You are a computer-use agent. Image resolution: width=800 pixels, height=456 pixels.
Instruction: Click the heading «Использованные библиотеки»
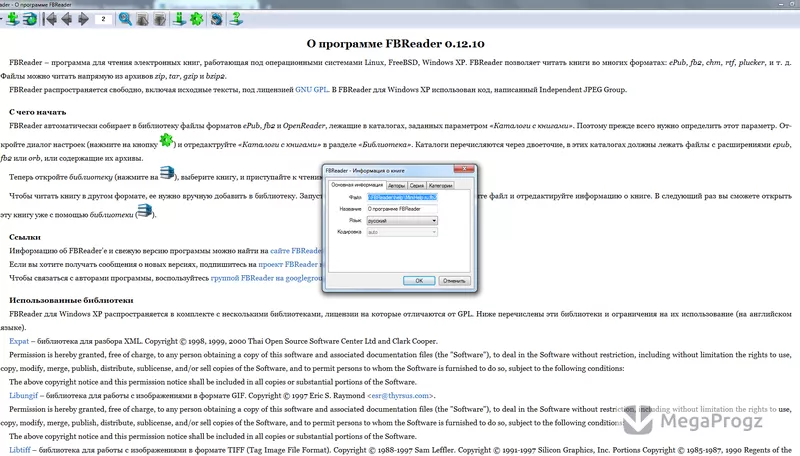point(71,300)
